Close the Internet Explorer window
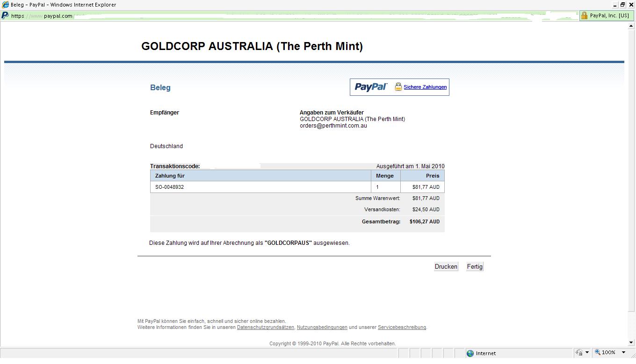 [x=631, y=5]
